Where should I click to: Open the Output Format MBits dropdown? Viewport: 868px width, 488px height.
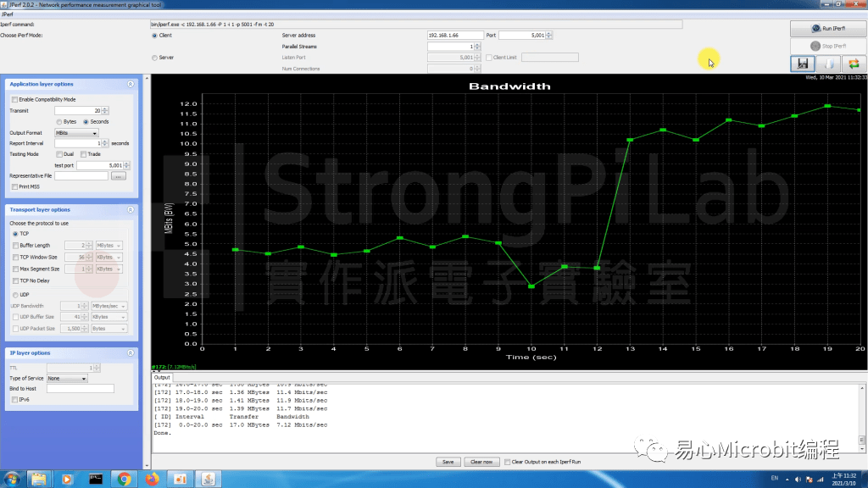point(76,133)
